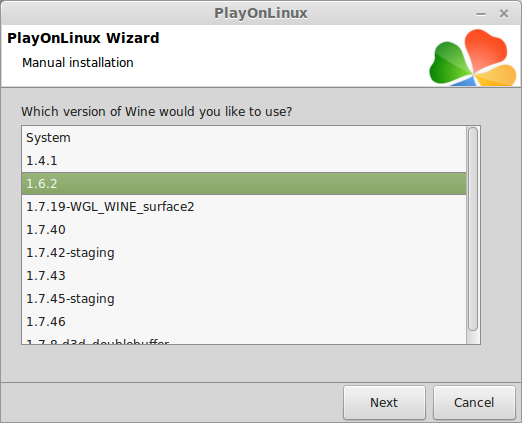Click the Next button
The height and width of the screenshot is (423, 522).
(x=384, y=403)
